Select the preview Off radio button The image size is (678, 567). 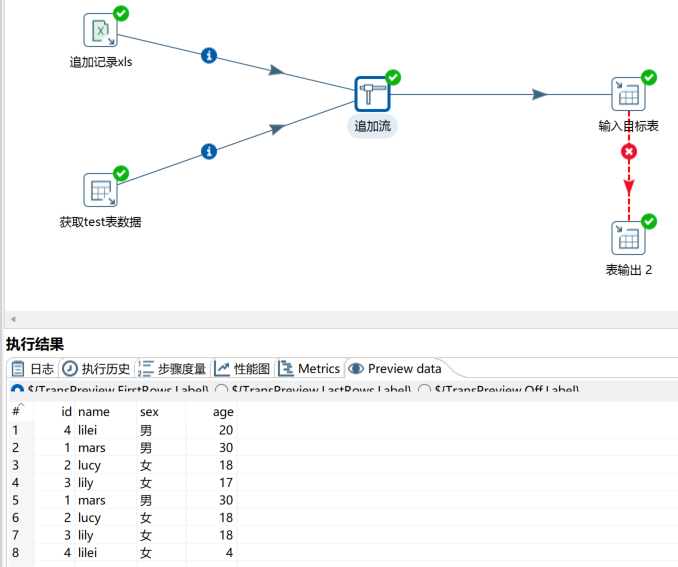pyautogui.click(x=425, y=390)
